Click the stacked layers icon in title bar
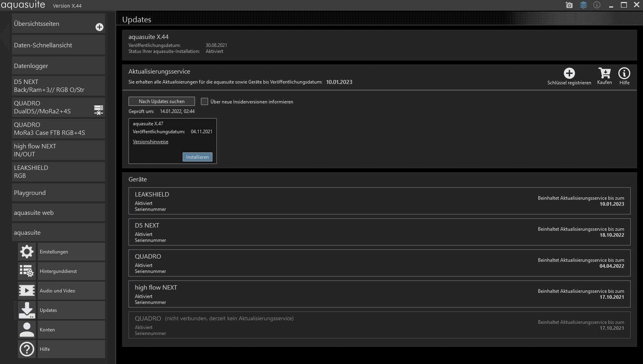Image resolution: width=643 pixels, height=364 pixels. (x=583, y=5)
